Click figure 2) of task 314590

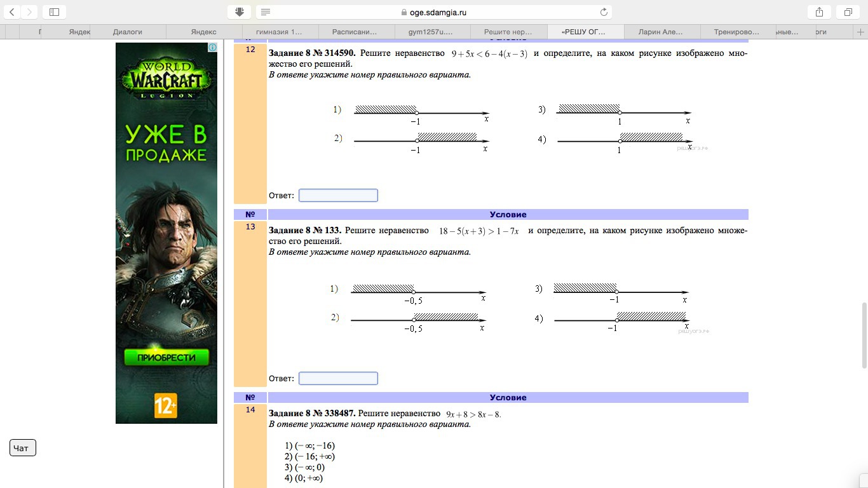[x=412, y=142]
